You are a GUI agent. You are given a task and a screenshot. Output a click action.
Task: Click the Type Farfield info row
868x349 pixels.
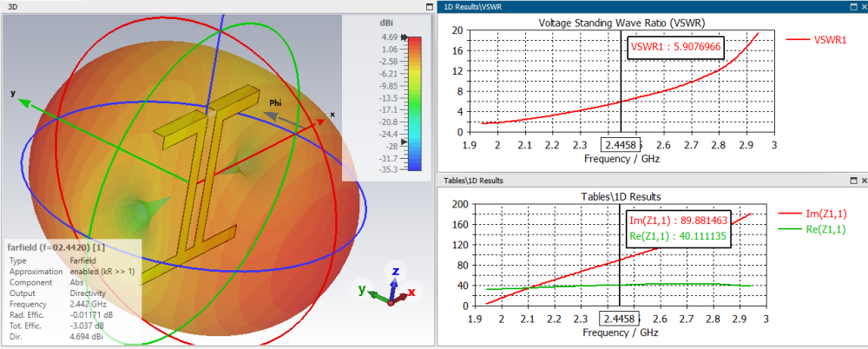pos(51,260)
